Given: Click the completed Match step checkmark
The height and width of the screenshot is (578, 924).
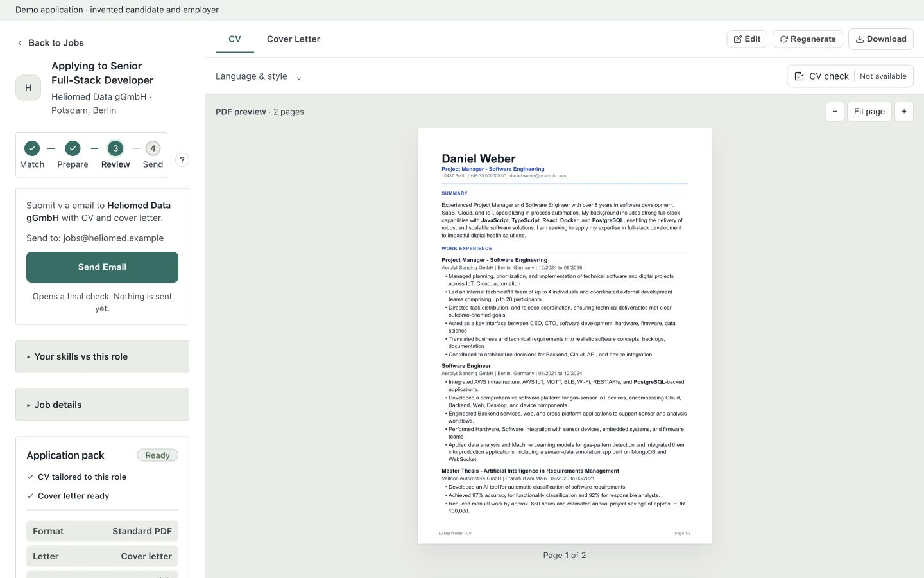Looking at the screenshot, I should pyautogui.click(x=32, y=148).
